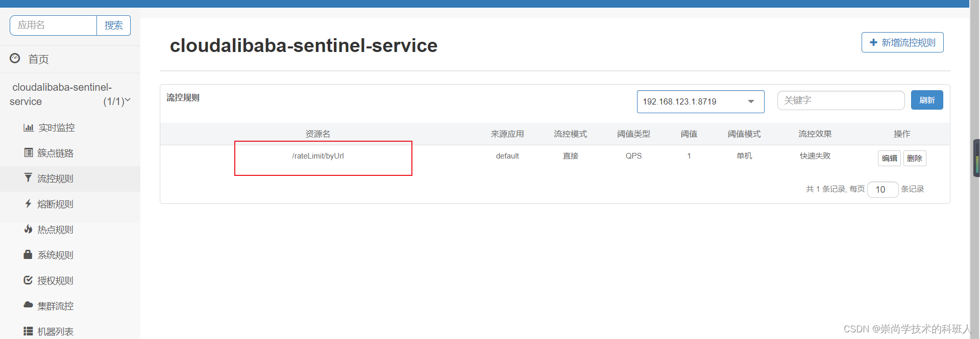Click the 新增流控规则 button

(902, 42)
